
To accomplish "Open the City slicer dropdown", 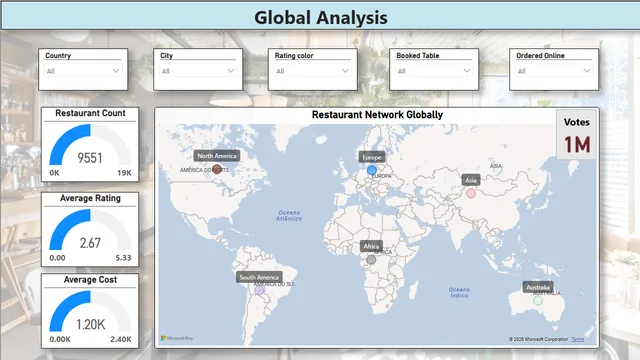I will tap(198, 71).
